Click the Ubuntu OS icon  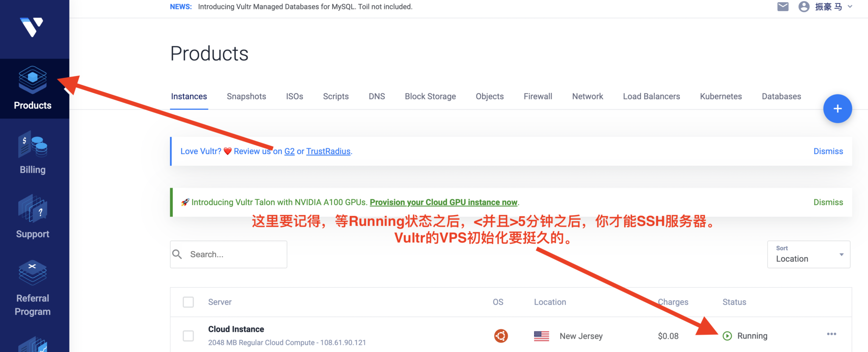501,336
